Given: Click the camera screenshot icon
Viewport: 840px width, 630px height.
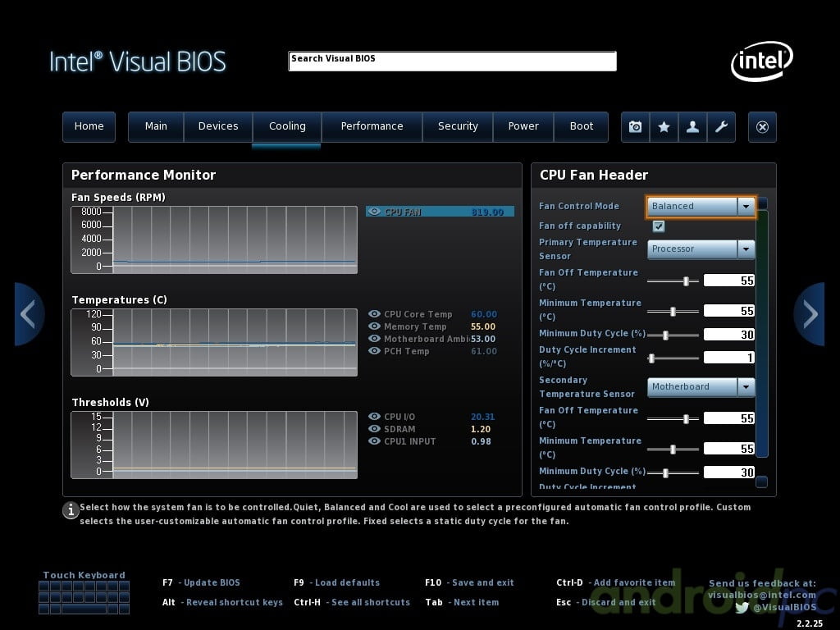Looking at the screenshot, I should [635, 127].
